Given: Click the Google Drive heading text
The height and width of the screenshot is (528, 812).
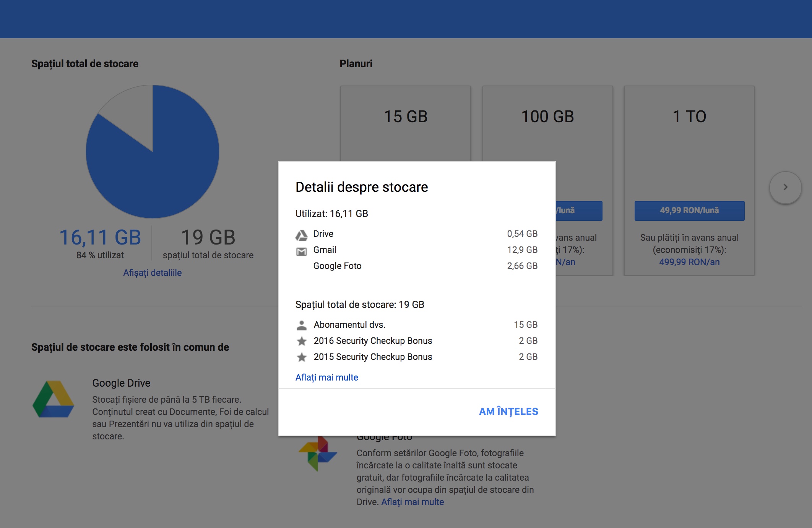Looking at the screenshot, I should [121, 383].
